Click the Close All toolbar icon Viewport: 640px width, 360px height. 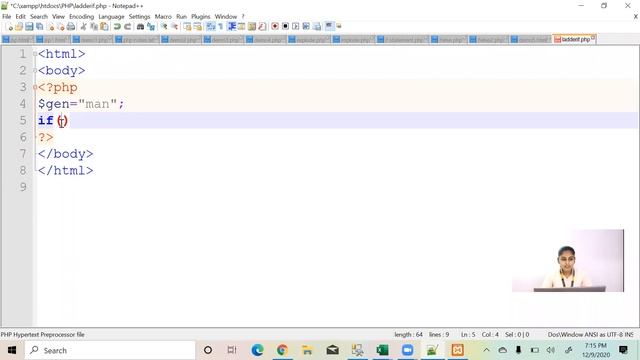(61, 27)
